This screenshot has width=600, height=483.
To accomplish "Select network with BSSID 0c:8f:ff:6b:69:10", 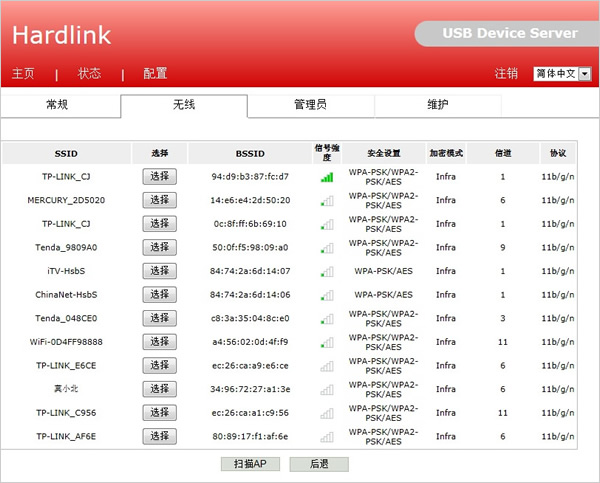I will 160,224.
